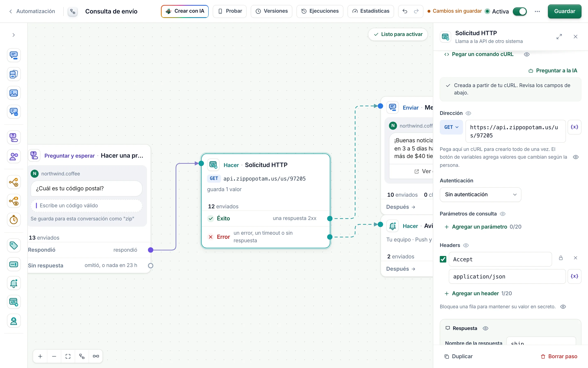Redo the last change

(416, 11)
